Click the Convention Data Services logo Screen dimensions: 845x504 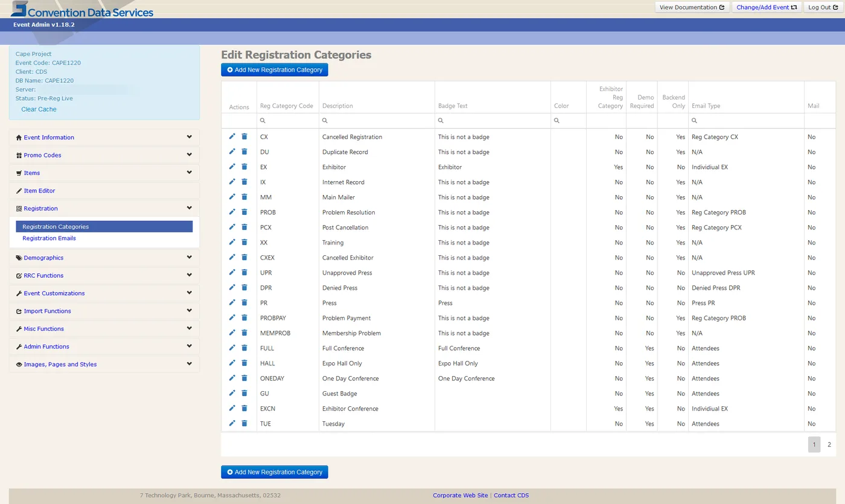point(82,10)
